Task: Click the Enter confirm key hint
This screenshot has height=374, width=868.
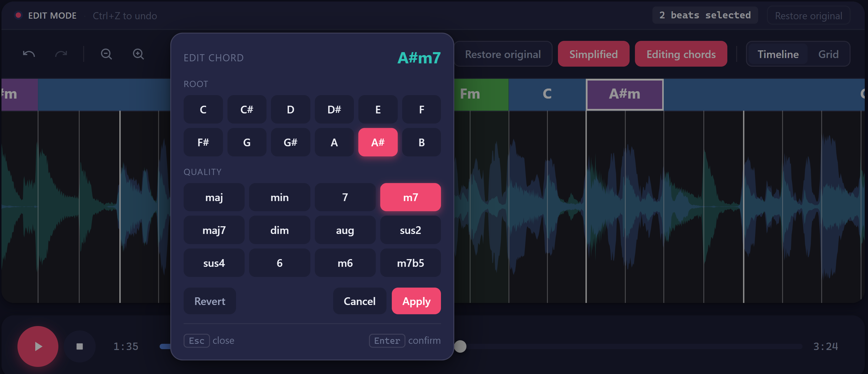Action: point(405,340)
